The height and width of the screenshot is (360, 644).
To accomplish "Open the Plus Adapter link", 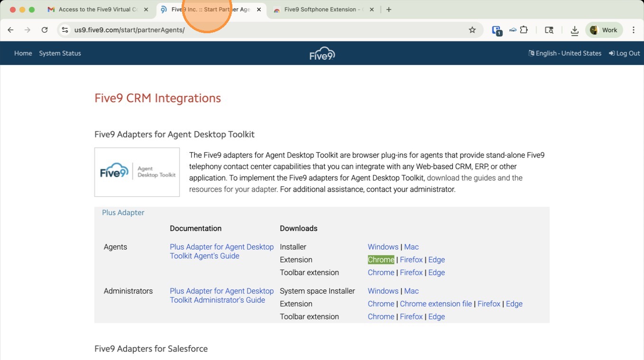I will [x=123, y=212].
